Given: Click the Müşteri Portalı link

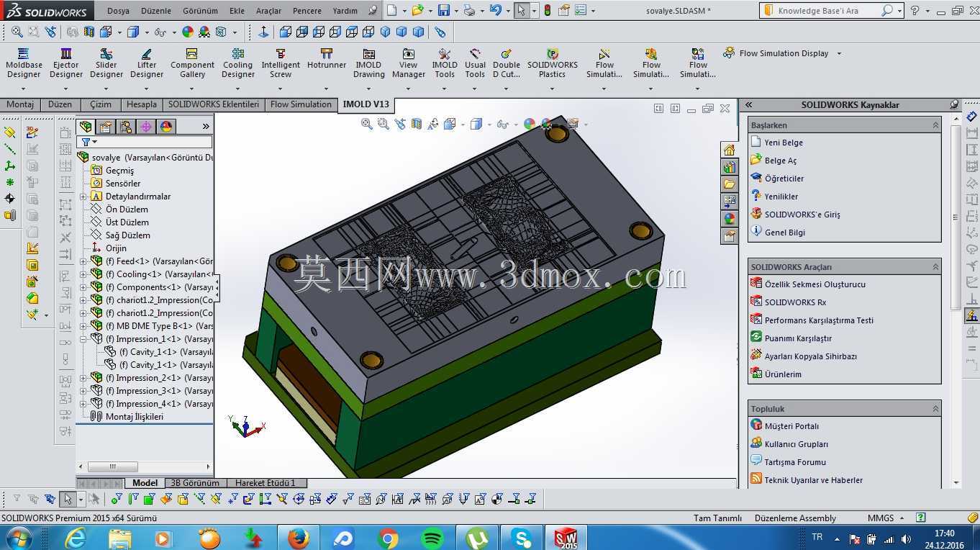Looking at the screenshot, I should pos(791,426).
